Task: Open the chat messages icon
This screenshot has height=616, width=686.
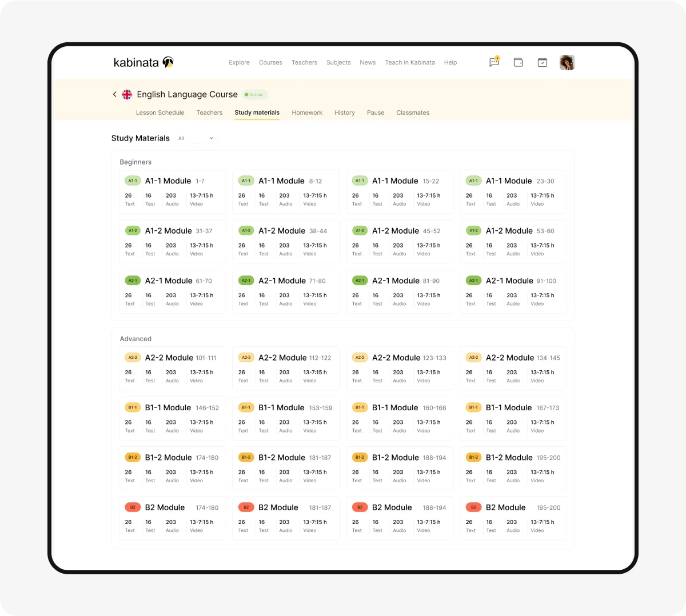Action: click(494, 62)
